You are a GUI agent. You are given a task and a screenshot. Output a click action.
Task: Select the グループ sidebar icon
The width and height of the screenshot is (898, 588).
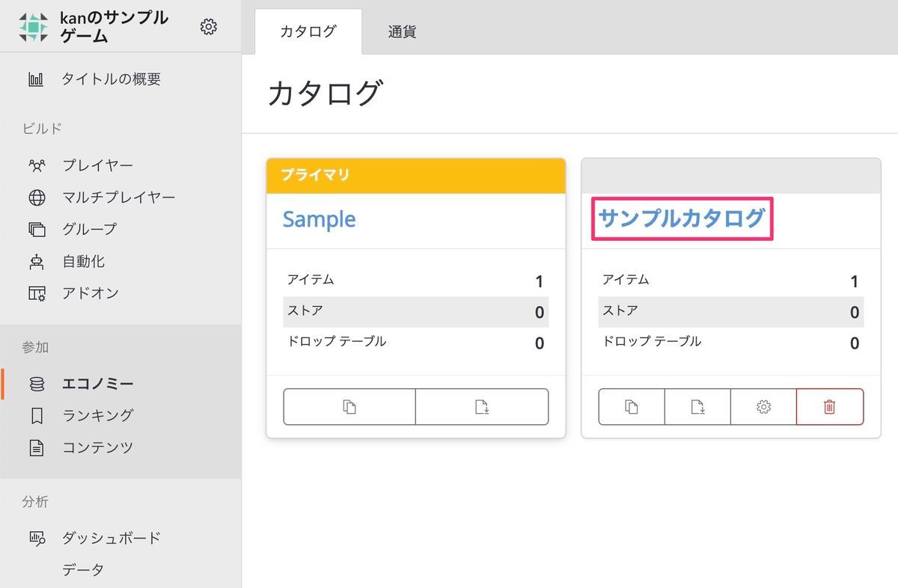34,229
